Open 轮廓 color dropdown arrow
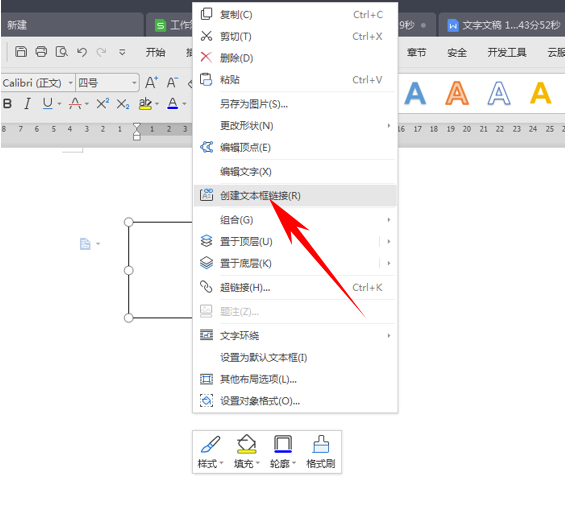 tap(294, 463)
